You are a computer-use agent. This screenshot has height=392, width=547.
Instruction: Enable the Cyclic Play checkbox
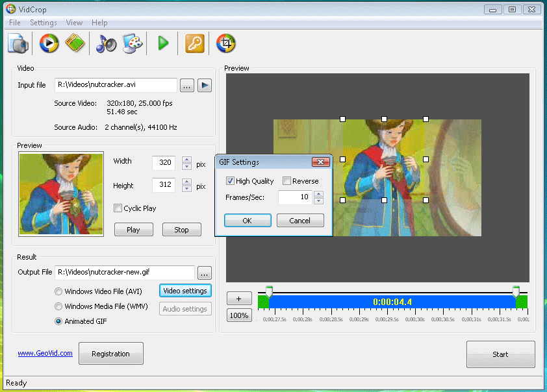point(118,208)
